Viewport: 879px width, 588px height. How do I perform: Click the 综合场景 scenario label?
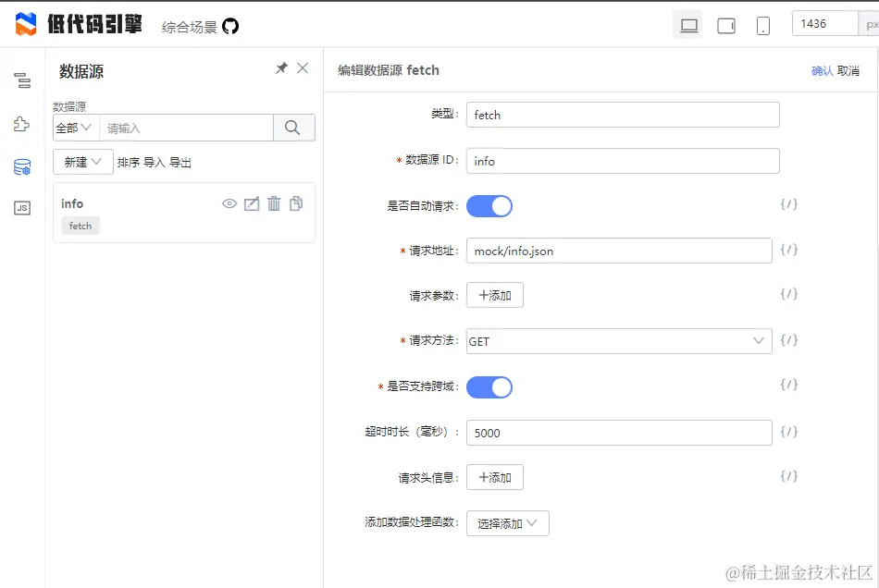190,27
